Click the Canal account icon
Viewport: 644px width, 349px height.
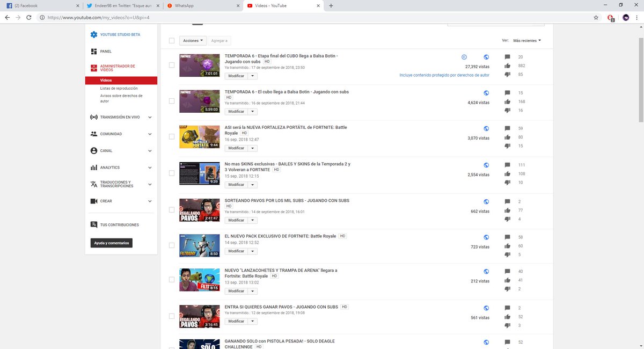(94, 151)
